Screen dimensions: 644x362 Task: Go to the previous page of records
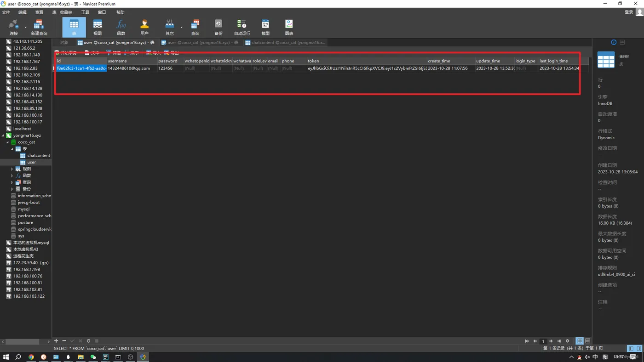535,341
